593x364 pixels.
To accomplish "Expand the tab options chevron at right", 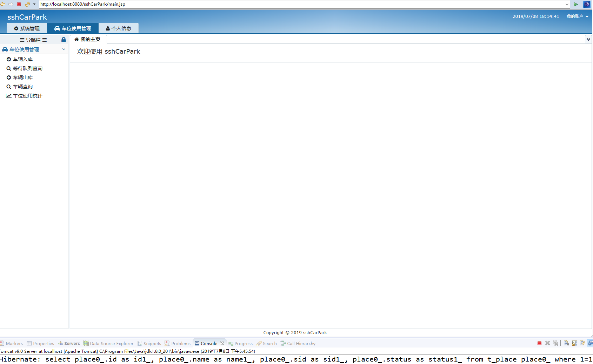I will [588, 39].
